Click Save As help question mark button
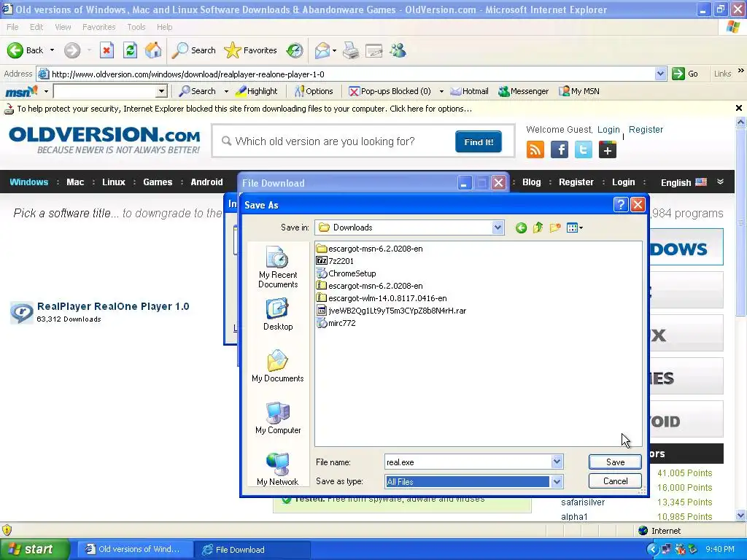 pyautogui.click(x=620, y=205)
